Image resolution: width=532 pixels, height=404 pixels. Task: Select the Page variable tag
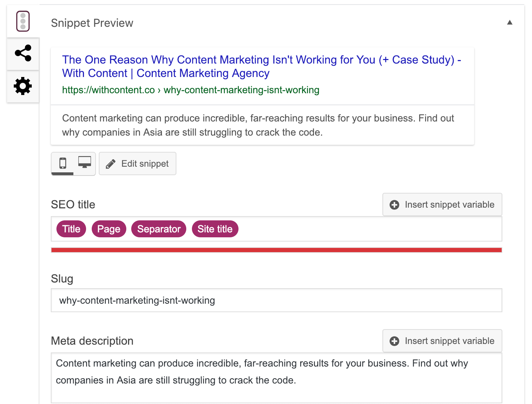(x=109, y=229)
